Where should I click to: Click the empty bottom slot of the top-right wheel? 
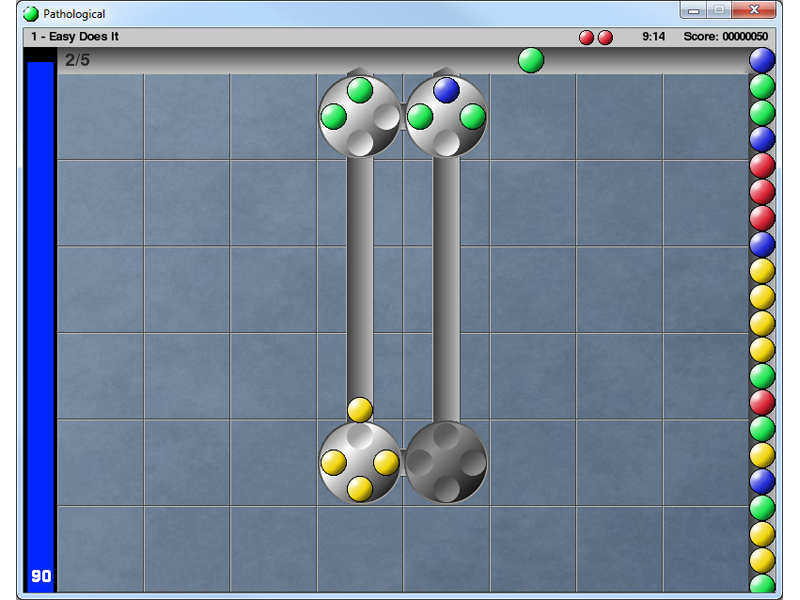point(446,143)
